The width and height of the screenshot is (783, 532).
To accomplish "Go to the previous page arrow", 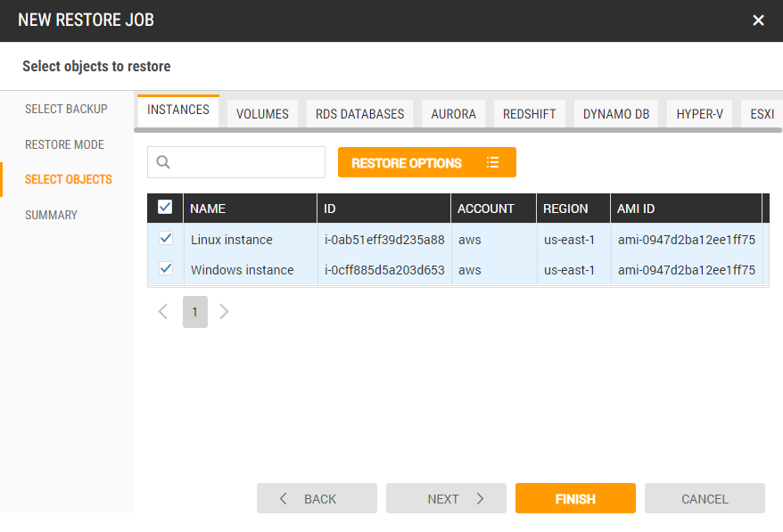I will pos(163,312).
